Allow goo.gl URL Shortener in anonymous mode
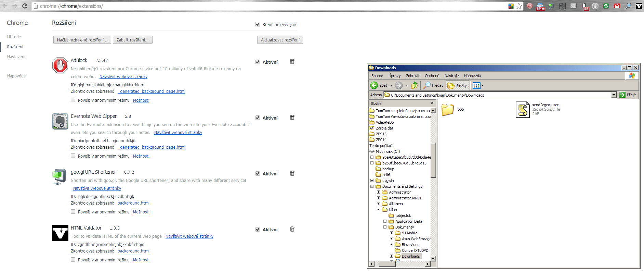The width and height of the screenshot is (644, 271). pos(73,212)
